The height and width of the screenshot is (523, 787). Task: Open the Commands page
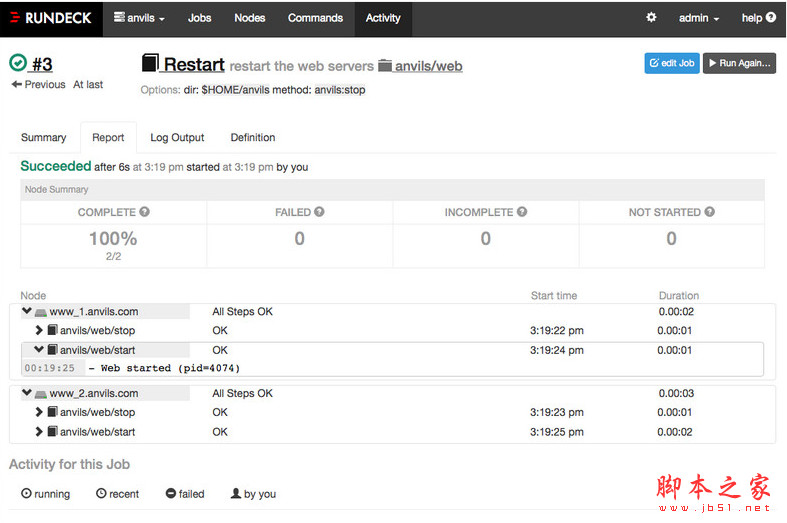[x=315, y=18]
